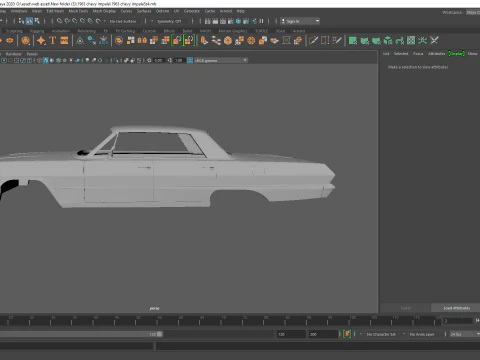Toggle select by hierarchy mode icon
Image resolution: width=480 pixels, height=360 pixels.
(21, 21)
